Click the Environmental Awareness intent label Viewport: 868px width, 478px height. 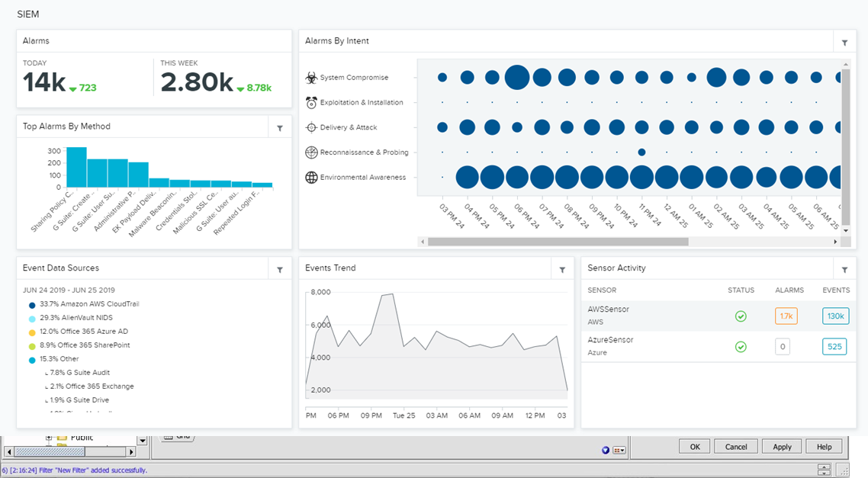[x=363, y=177]
